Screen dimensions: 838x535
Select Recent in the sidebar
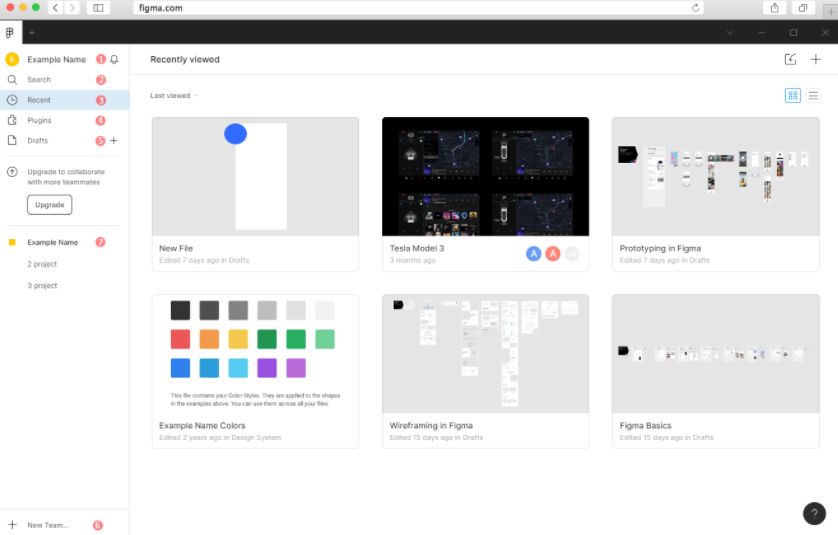click(65, 100)
